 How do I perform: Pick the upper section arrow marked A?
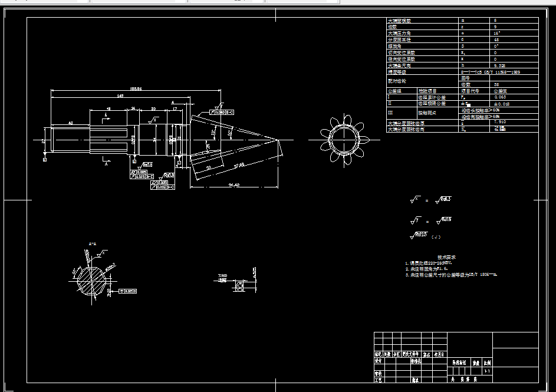pos(106,118)
